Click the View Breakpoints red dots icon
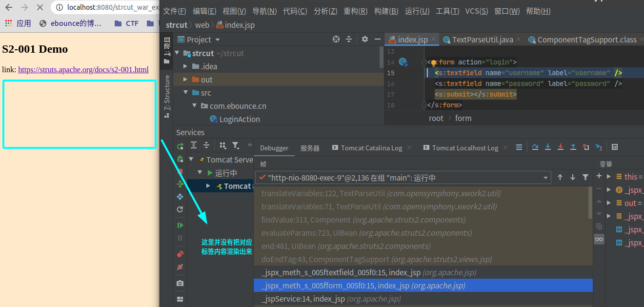 point(180,254)
